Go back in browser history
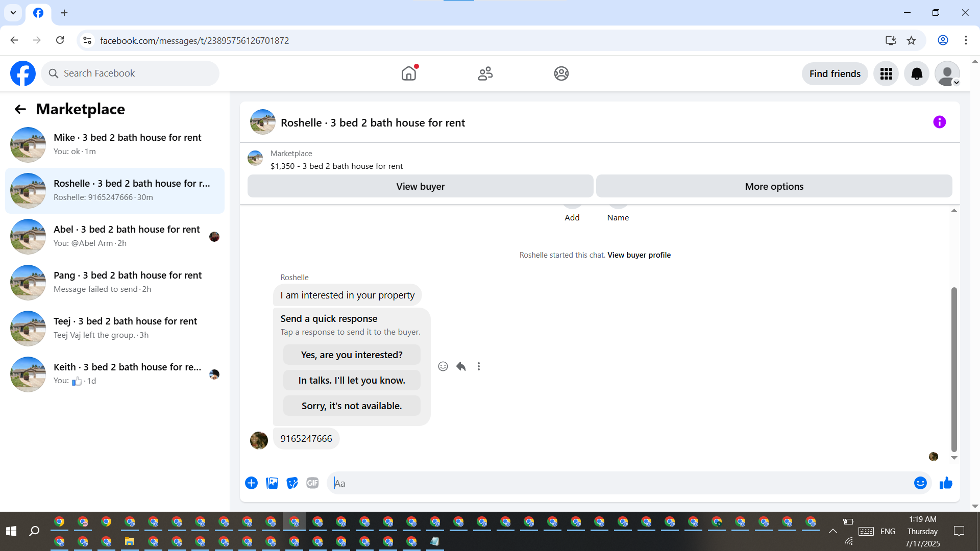 (14, 40)
